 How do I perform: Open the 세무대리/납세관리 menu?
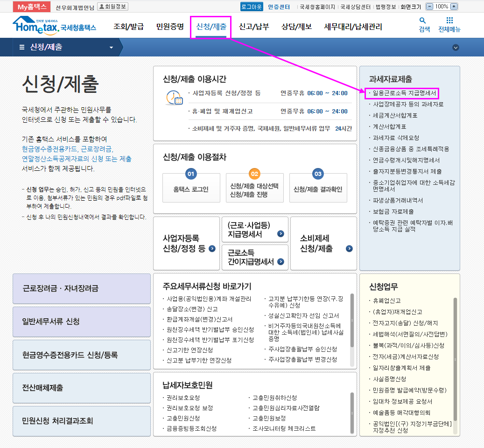(353, 27)
